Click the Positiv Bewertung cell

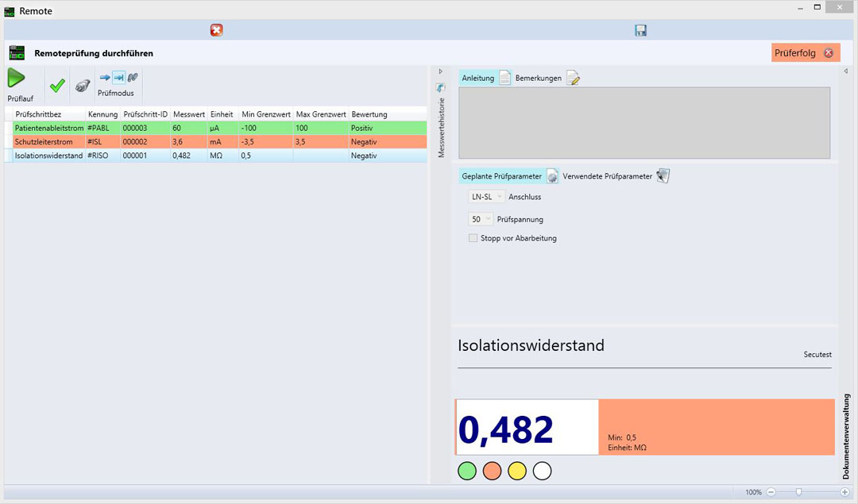(388, 128)
